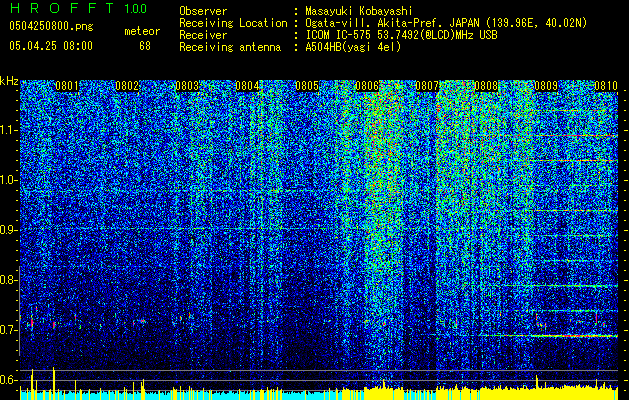Click the Receiving antenna label
629x400 pixels.
(x=230, y=47)
